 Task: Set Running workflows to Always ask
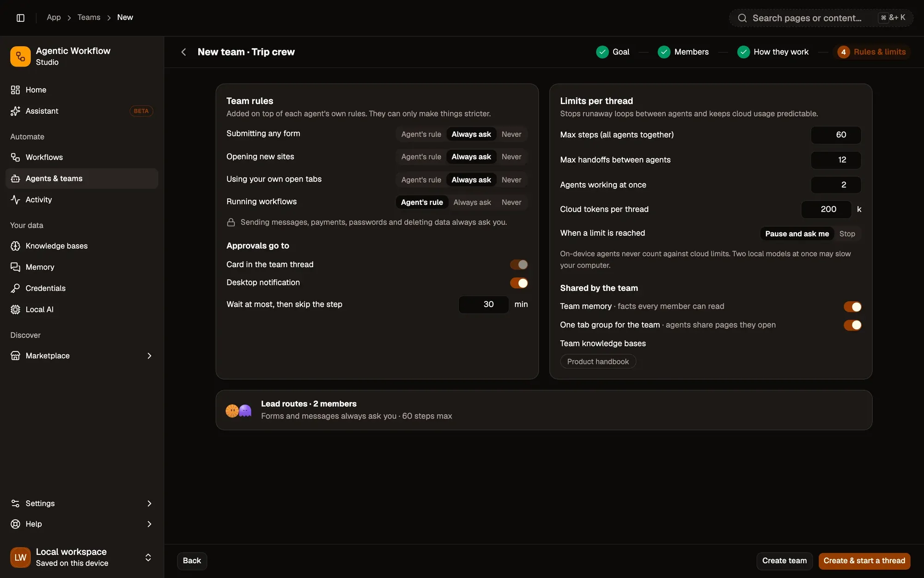472,203
